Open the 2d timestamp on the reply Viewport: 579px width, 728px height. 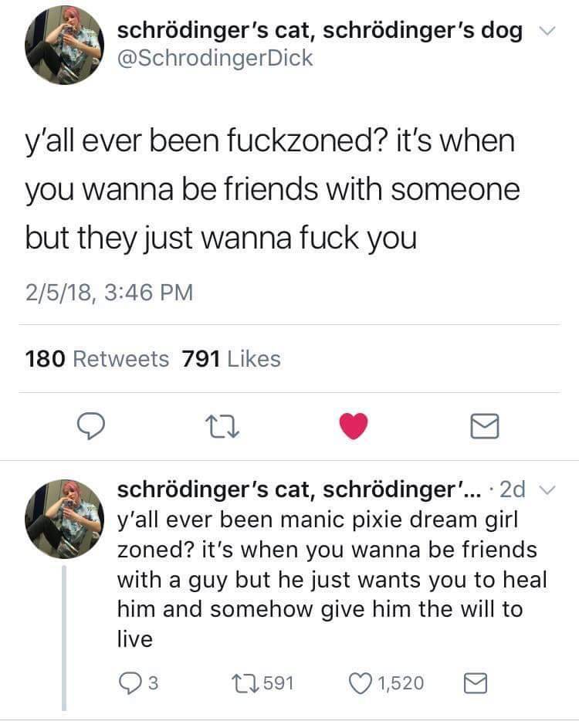pos(513,489)
